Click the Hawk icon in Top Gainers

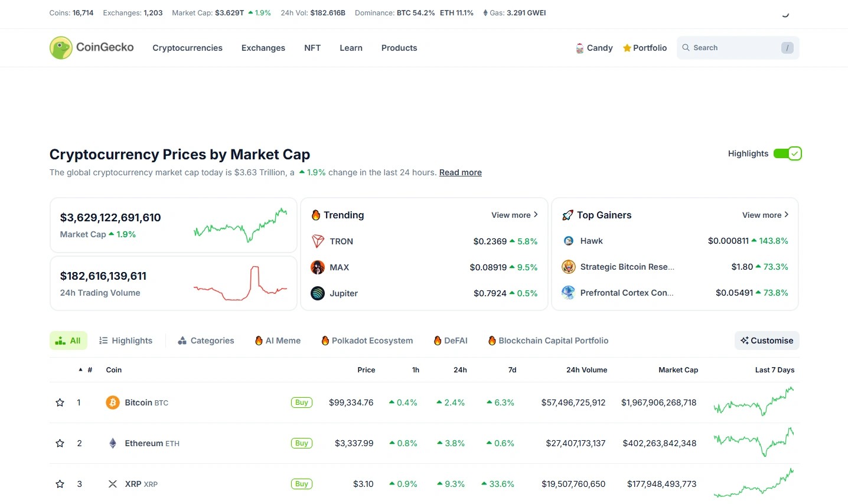click(568, 241)
